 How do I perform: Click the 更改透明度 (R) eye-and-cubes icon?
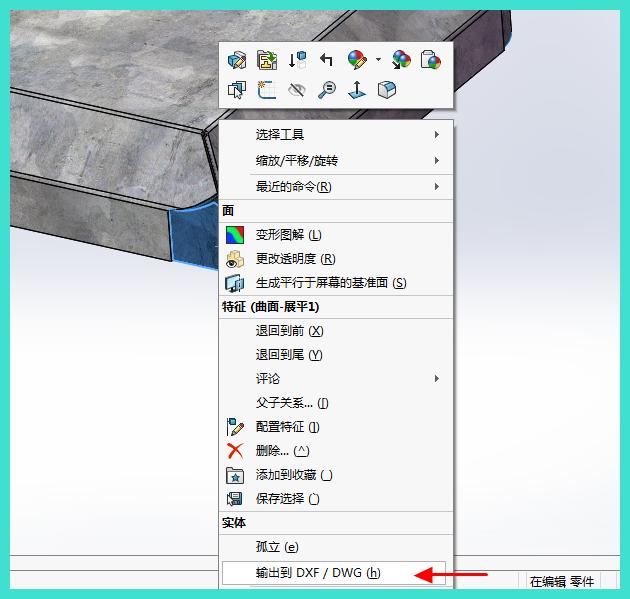(235, 259)
